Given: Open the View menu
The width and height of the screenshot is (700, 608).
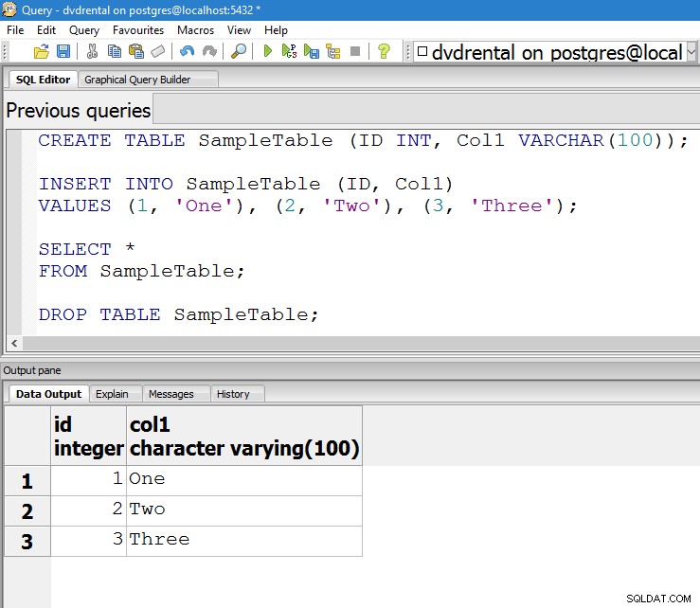Looking at the screenshot, I should pos(239,30).
